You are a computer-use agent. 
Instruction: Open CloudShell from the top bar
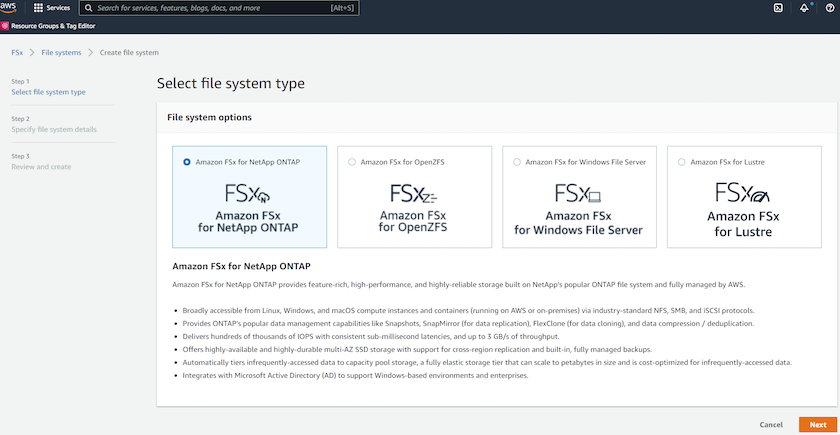click(x=778, y=8)
